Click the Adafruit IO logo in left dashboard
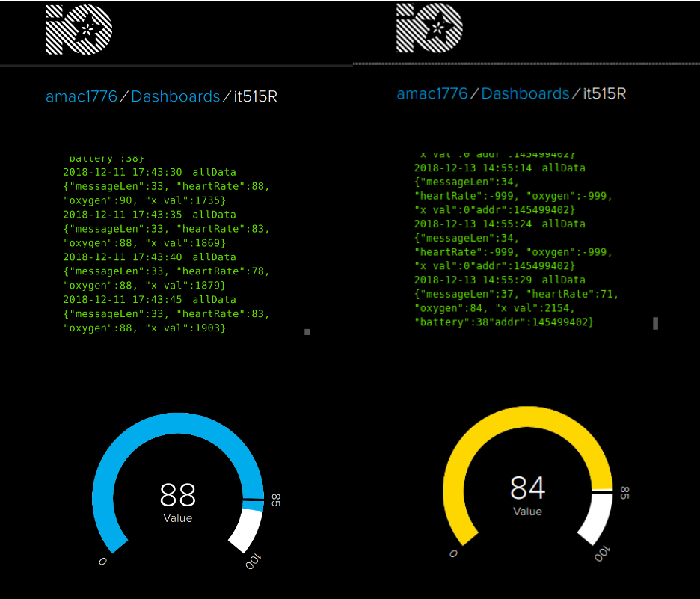700x599 pixels. click(79, 30)
